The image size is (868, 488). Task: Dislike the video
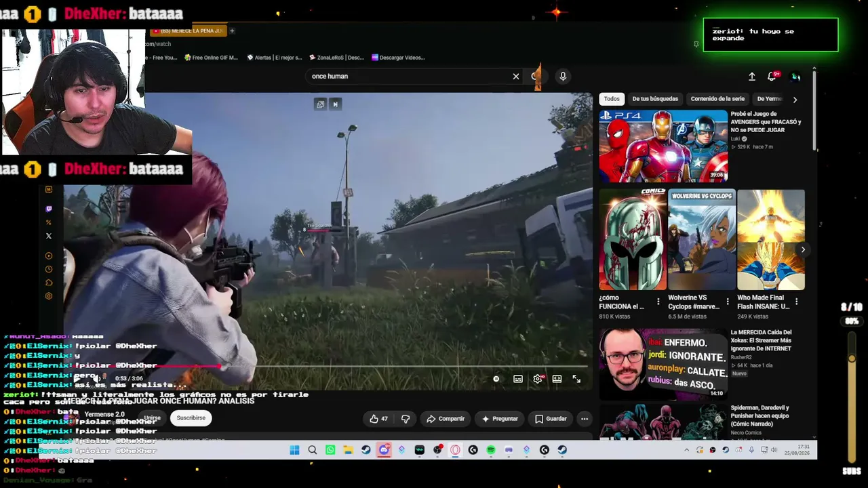(x=406, y=419)
